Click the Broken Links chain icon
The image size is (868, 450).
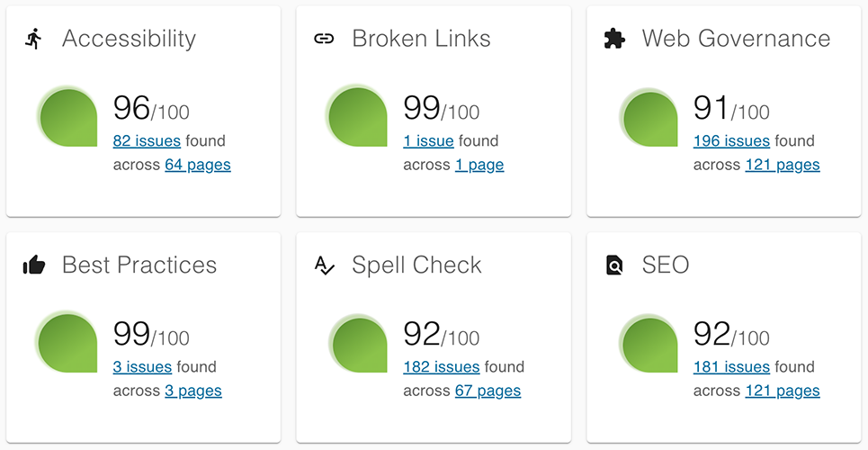pyautogui.click(x=324, y=39)
